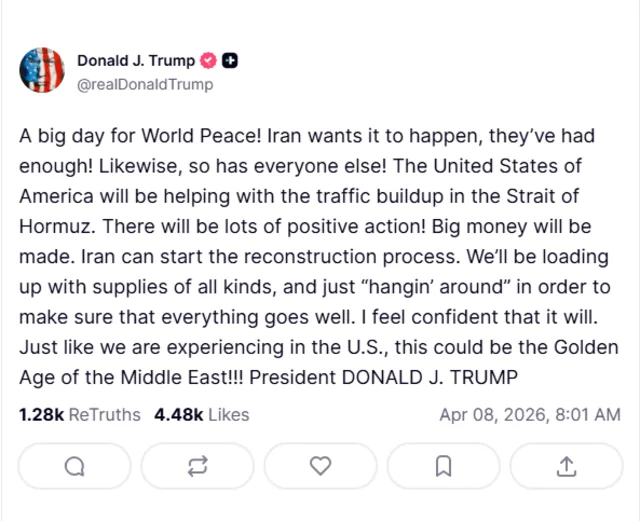
Task: Like the post with the heart icon
Action: pos(320,465)
